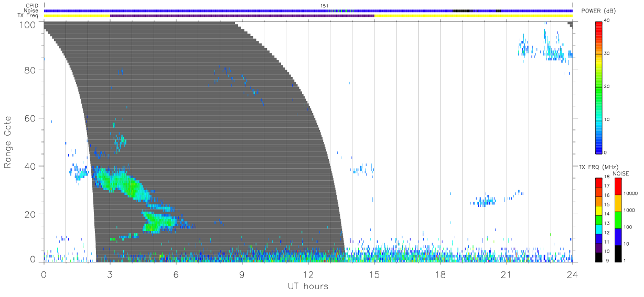
Task: Click the 15 tick label on UT axis
Action: click(x=374, y=274)
